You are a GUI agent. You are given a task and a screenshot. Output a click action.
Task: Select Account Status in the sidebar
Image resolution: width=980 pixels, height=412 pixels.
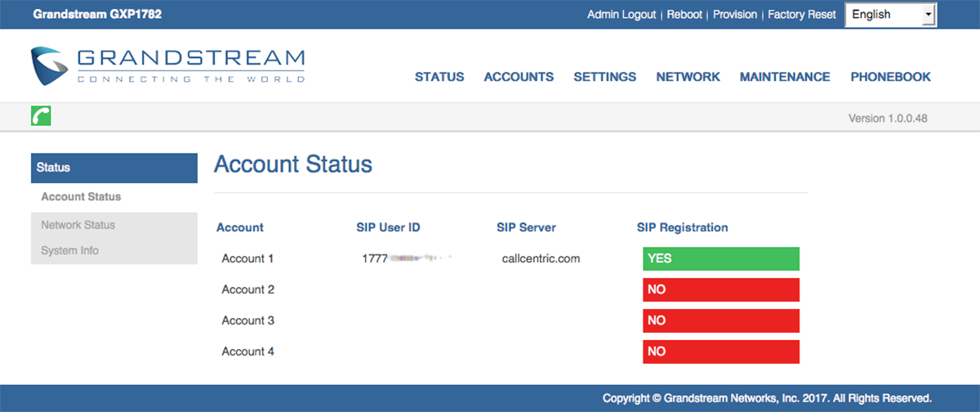[81, 197]
